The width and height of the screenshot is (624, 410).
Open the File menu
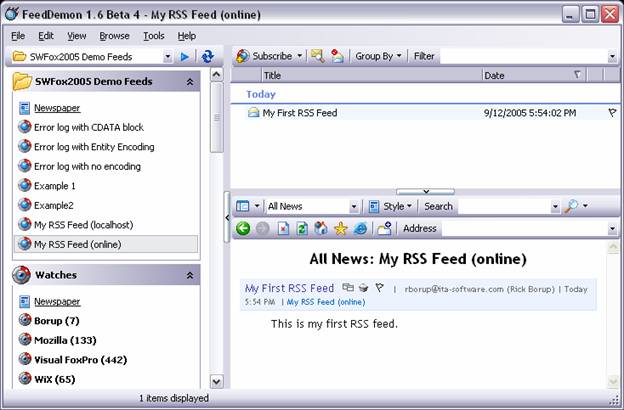[18, 36]
